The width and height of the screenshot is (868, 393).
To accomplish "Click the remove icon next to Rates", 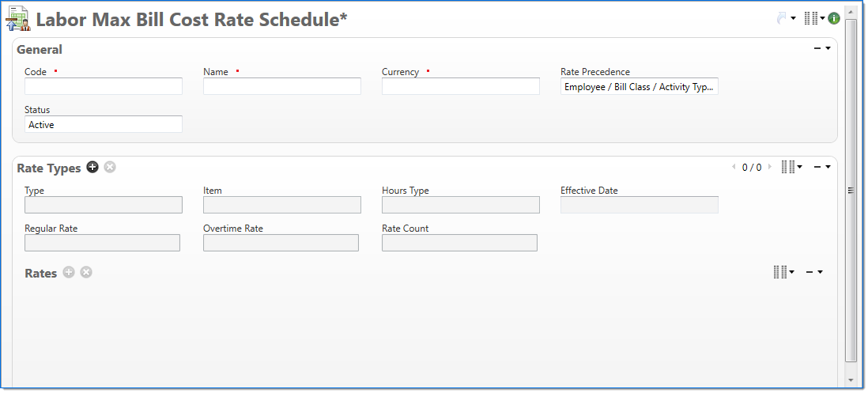I will (x=86, y=272).
